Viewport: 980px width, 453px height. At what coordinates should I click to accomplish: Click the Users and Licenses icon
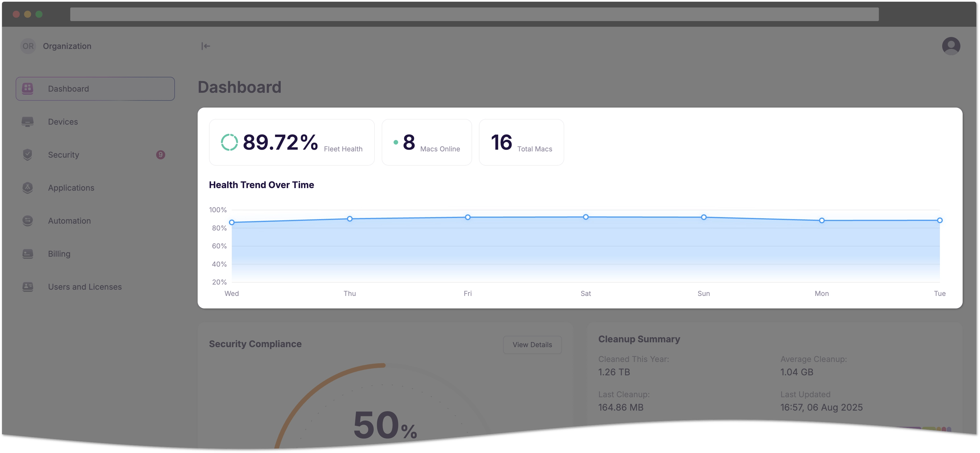[x=27, y=287]
